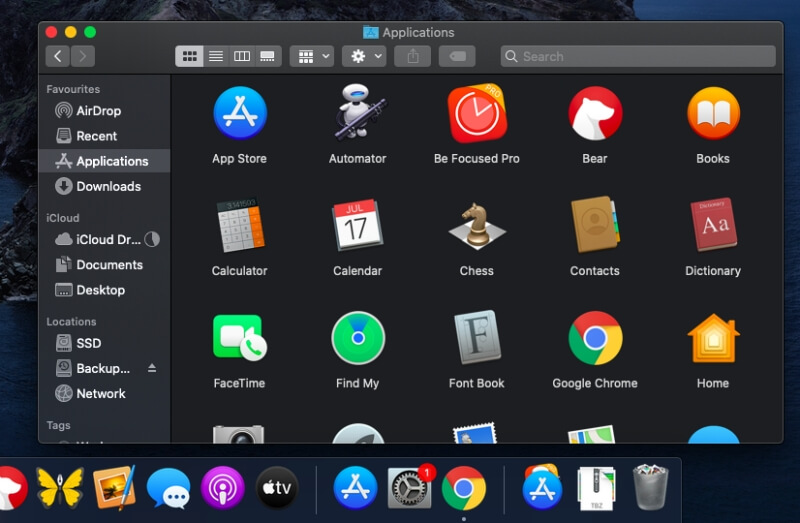Viewport: 800px width, 523px height.
Task: Eject the Backup volume in sidebar
Action: coord(152,368)
